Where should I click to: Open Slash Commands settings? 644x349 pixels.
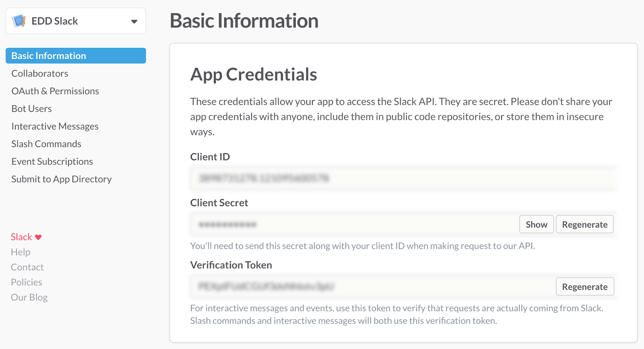pos(46,144)
